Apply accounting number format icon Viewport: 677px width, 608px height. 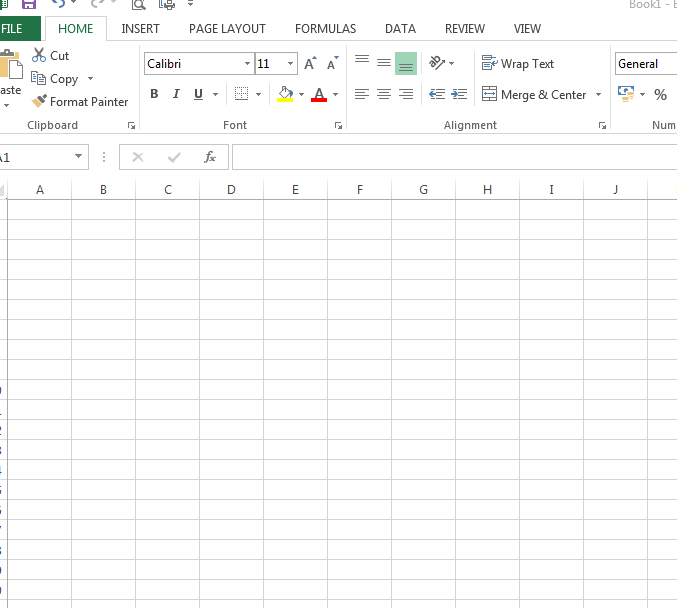pyautogui.click(x=626, y=94)
